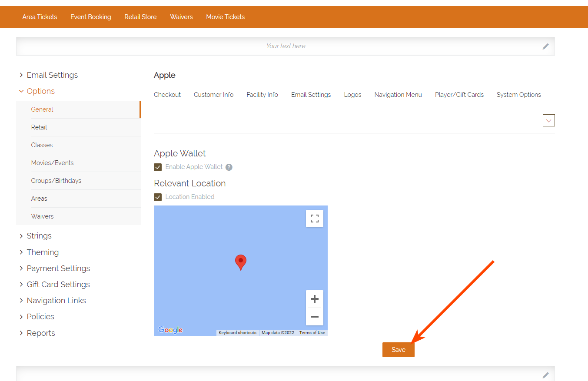Screen dimensions: 588x381
Task: Click the Google logo on the map
Action: tap(170, 330)
